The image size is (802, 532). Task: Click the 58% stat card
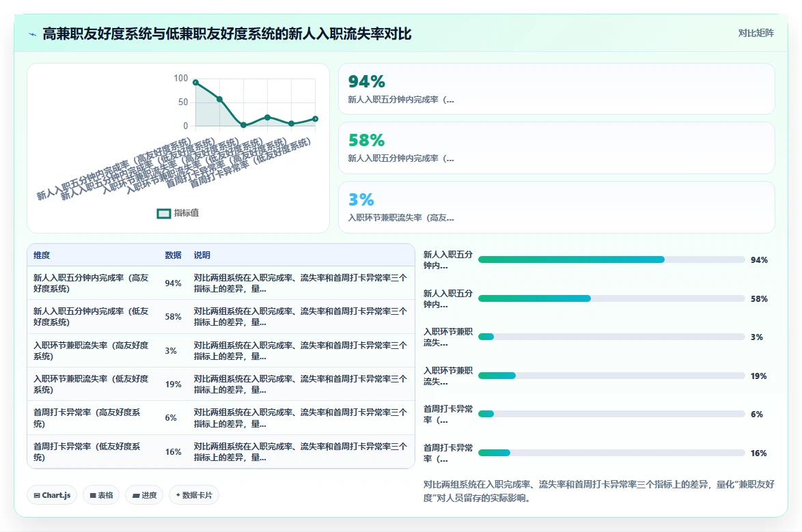[x=557, y=148]
